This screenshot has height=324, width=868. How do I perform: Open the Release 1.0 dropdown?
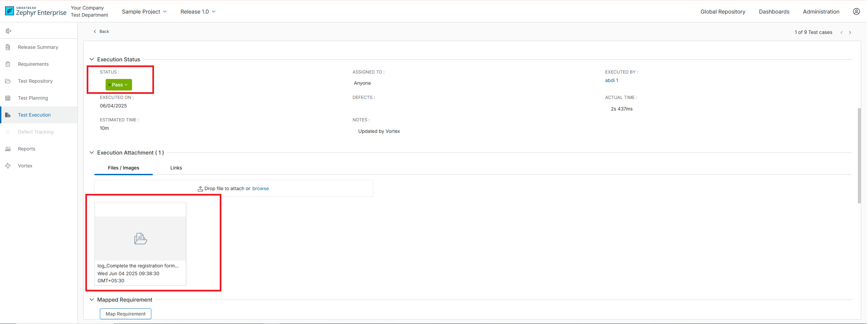(x=197, y=11)
